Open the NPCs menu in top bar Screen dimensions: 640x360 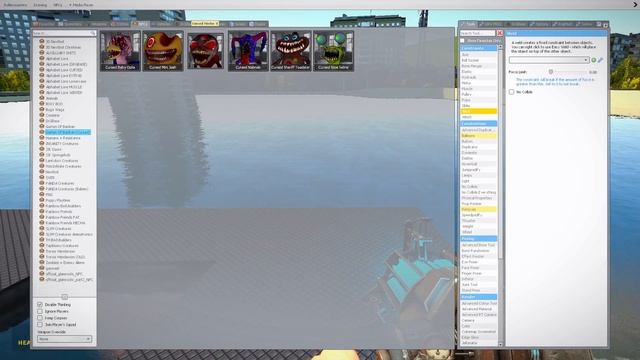58,5
